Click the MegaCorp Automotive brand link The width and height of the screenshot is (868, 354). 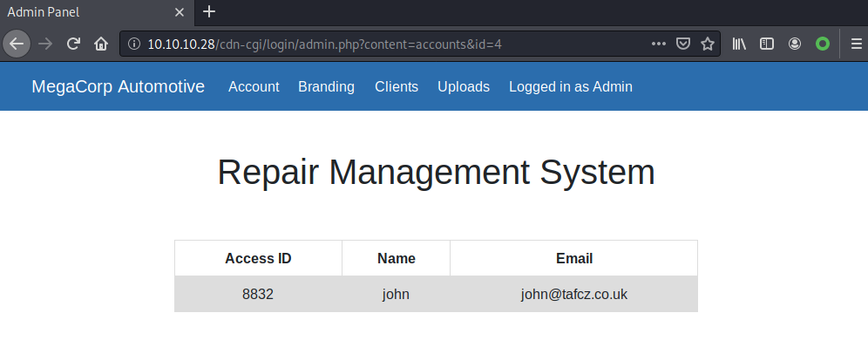tap(119, 87)
